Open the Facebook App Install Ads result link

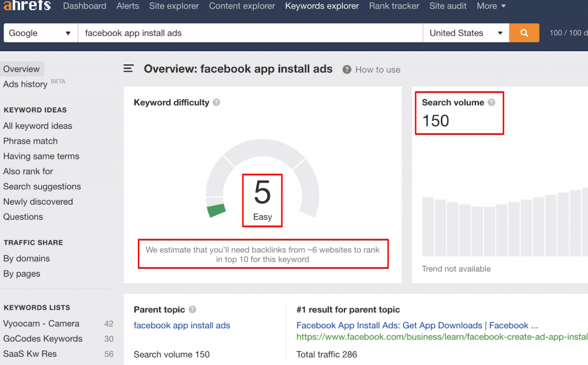coord(417,325)
